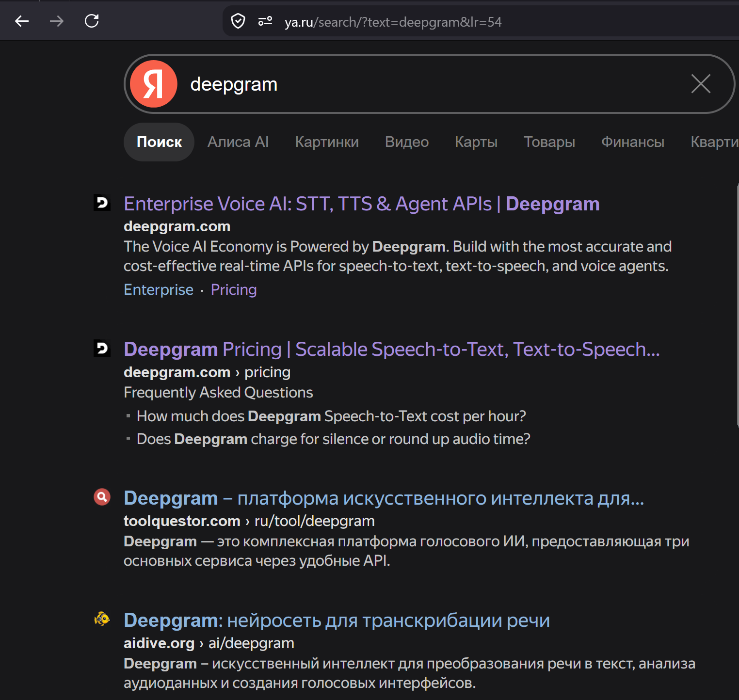This screenshot has height=700, width=739.
Task: Open the Финансы tab
Action: [633, 142]
